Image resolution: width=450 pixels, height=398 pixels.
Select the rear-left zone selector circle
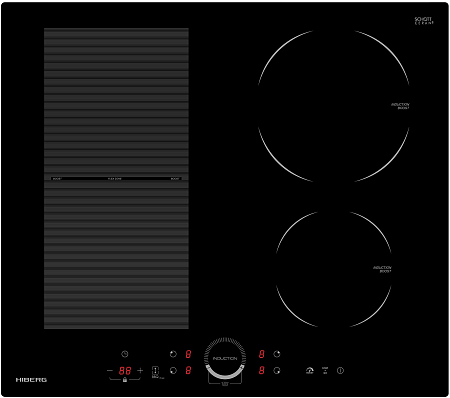point(173,354)
